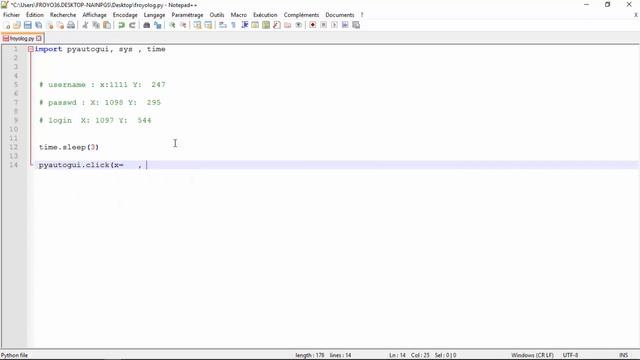
Task: Cut selection with the scissors icon
Action: 85,25
